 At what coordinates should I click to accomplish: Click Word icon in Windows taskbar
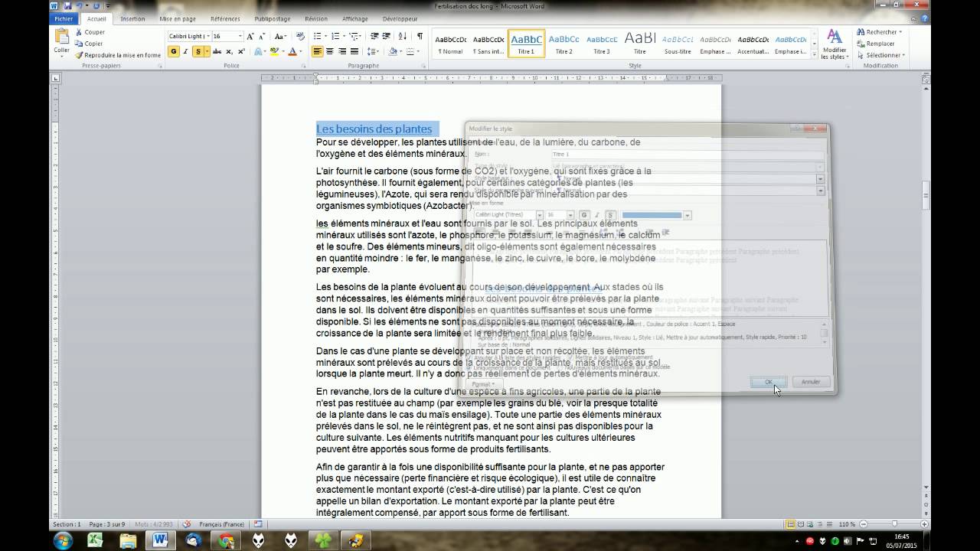(x=160, y=540)
